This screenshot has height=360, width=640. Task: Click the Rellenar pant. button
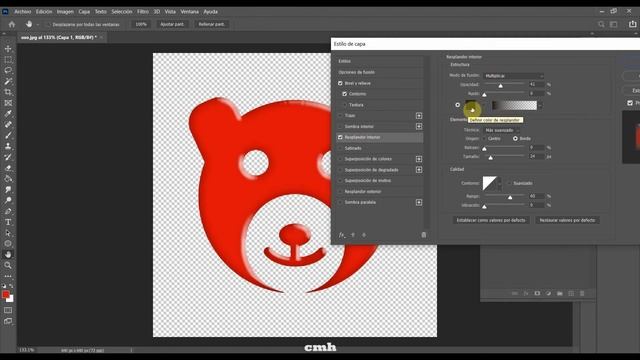(x=211, y=24)
